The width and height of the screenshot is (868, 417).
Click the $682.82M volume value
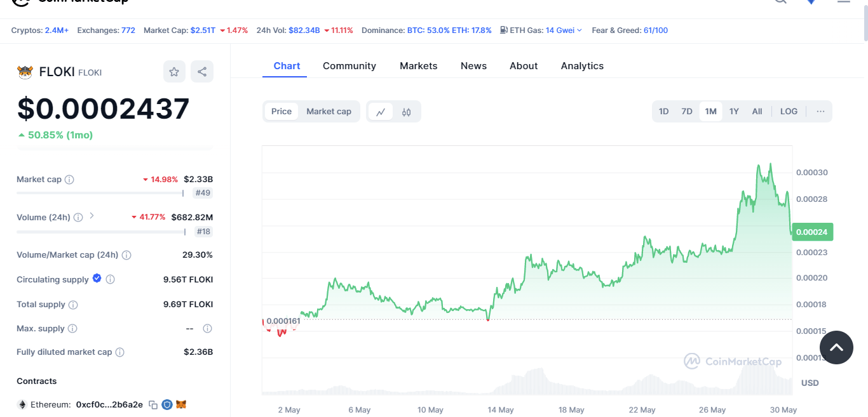(x=192, y=217)
